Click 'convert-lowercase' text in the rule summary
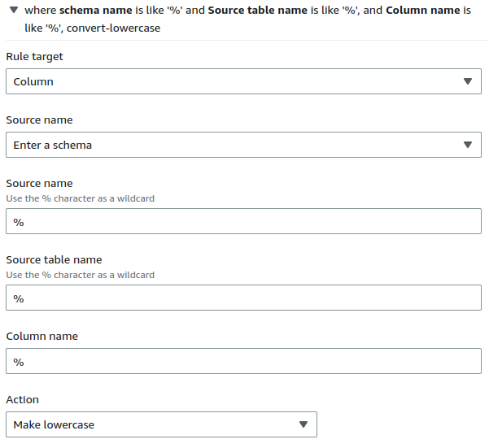Image resolution: width=489 pixels, height=448 pixels. pyautogui.click(x=117, y=28)
